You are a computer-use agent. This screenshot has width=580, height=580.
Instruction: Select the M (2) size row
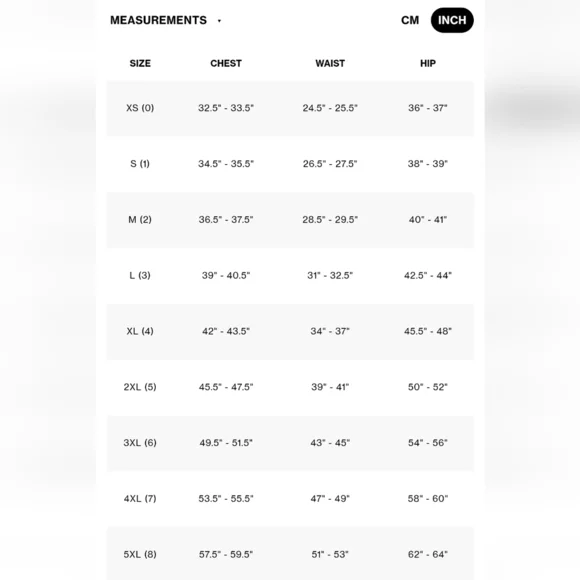click(290, 220)
